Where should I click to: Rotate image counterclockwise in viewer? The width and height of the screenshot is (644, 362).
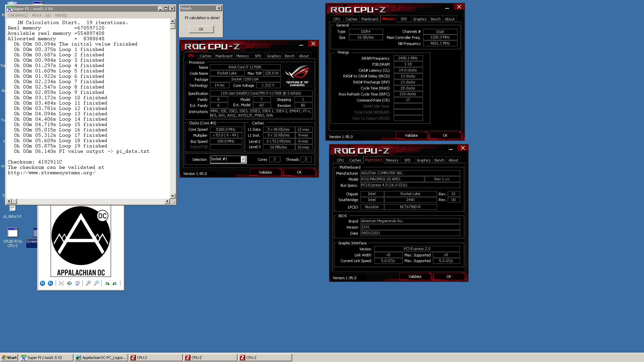[x=115, y=283]
